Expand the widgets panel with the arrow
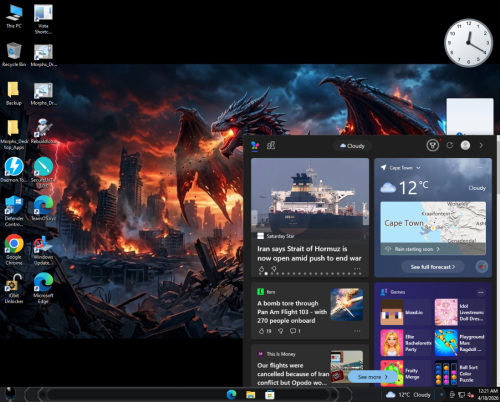 pyautogui.click(x=481, y=145)
